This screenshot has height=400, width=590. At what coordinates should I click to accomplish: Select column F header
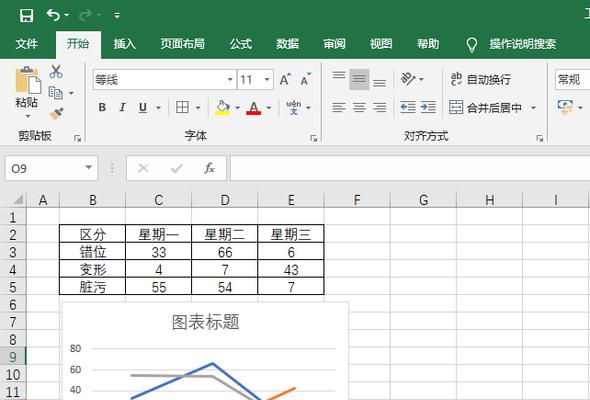(357, 200)
